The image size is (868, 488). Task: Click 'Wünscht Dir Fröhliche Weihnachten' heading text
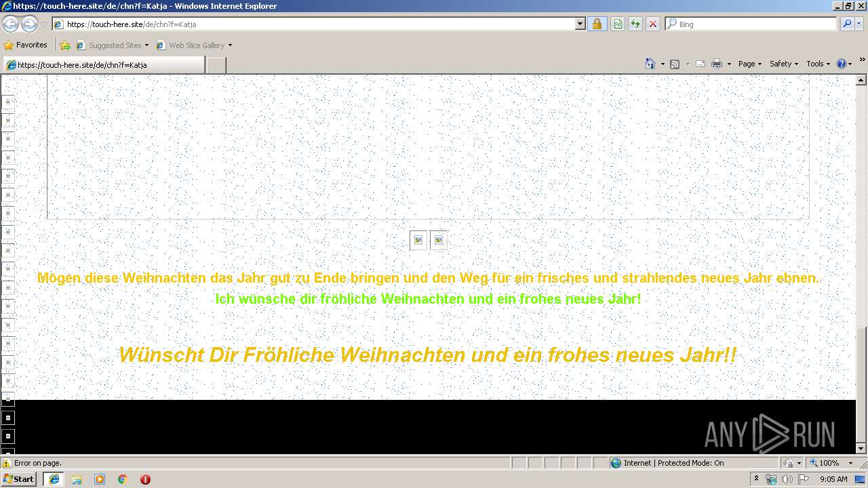pyautogui.click(x=427, y=354)
